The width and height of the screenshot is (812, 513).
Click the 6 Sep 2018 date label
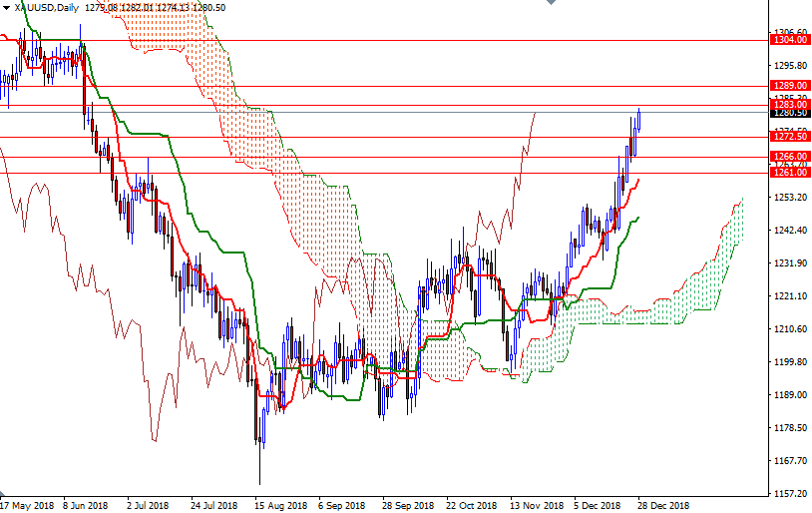point(342,505)
